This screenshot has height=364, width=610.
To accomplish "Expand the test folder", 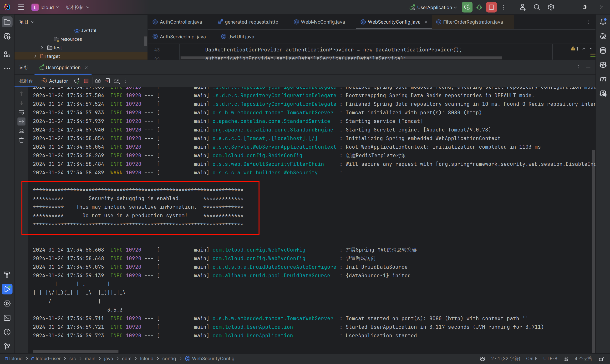I will click(x=42, y=48).
